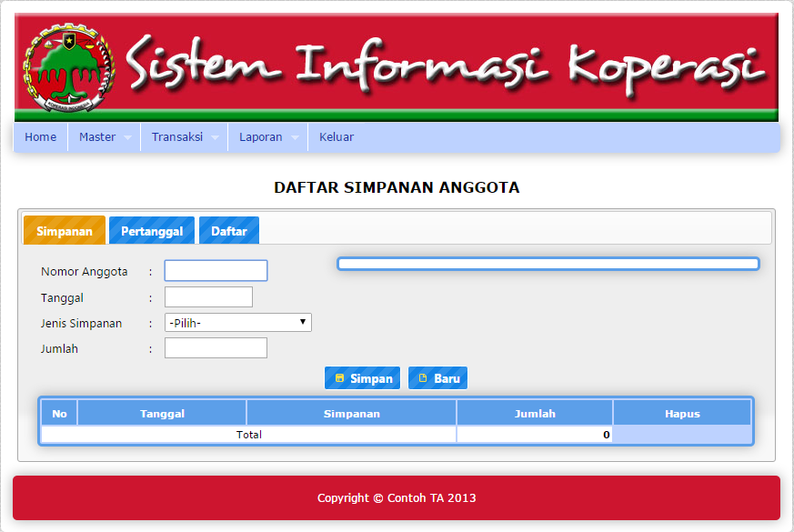
Task: Open the Jenis Simpanan dropdown
Action: tap(237, 323)
